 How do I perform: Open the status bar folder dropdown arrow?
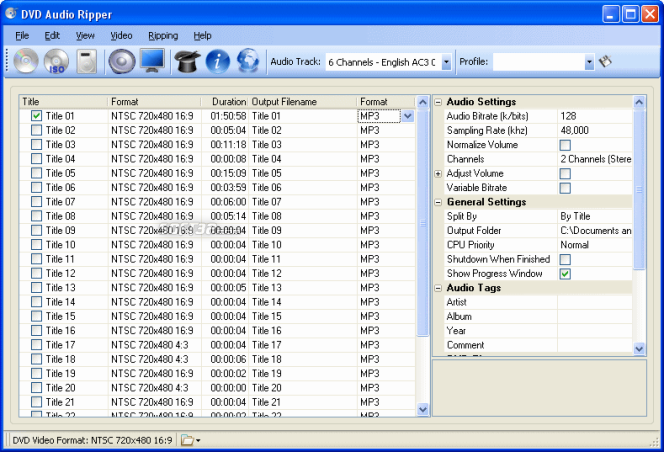198,441
